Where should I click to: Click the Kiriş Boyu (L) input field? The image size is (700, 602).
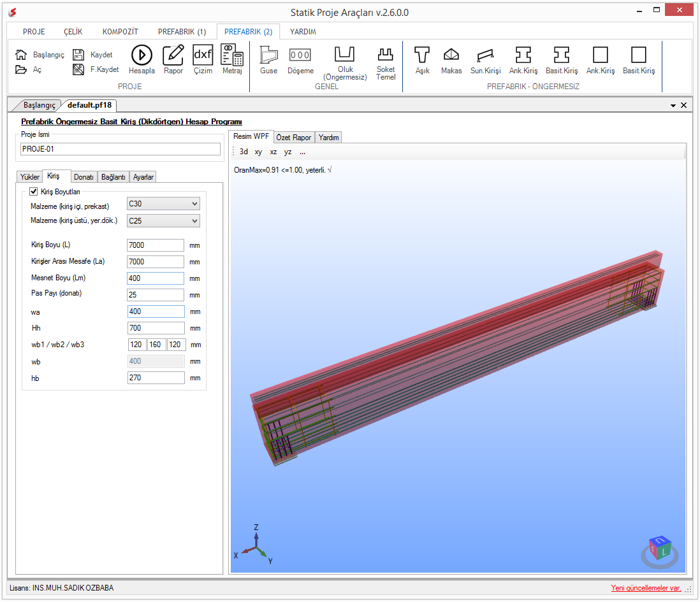click(x=156, y=245)
